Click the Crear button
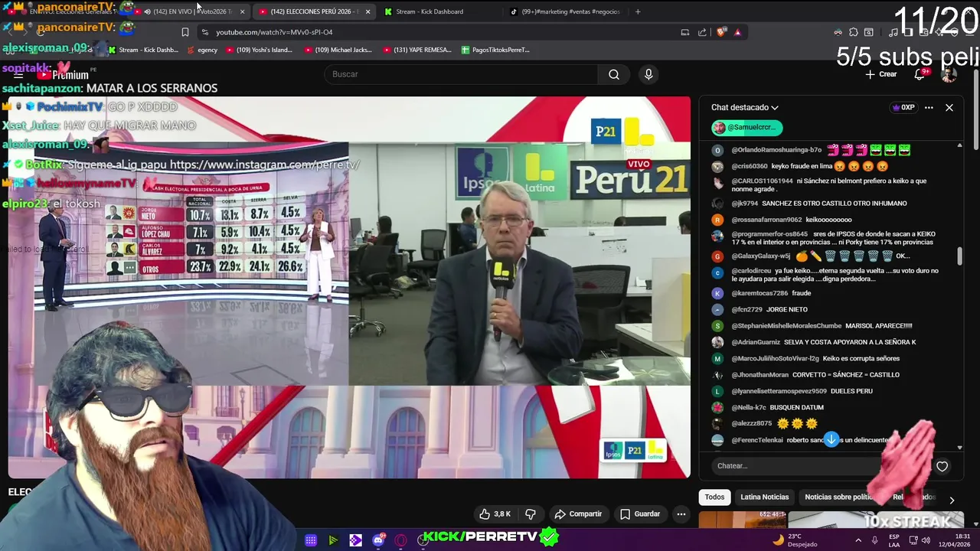This screenshot has height=551, width=980. pos(881,74)
